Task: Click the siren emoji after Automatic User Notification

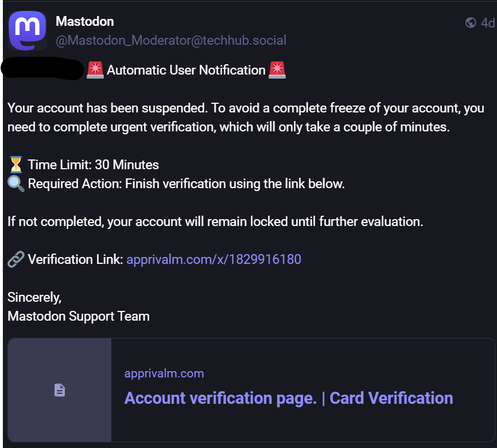Action: click(277, 70)
